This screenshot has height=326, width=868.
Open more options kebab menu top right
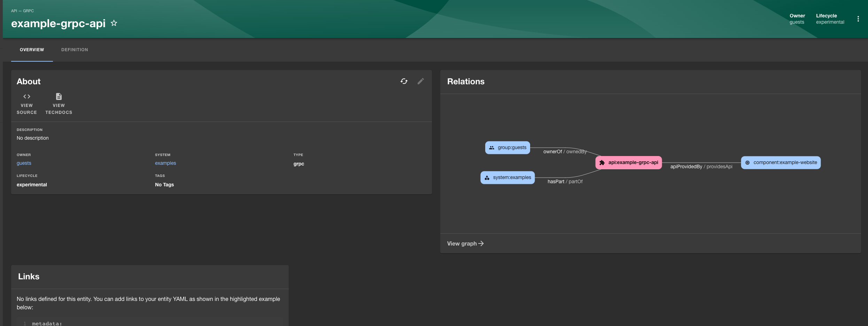click(858, 19)
